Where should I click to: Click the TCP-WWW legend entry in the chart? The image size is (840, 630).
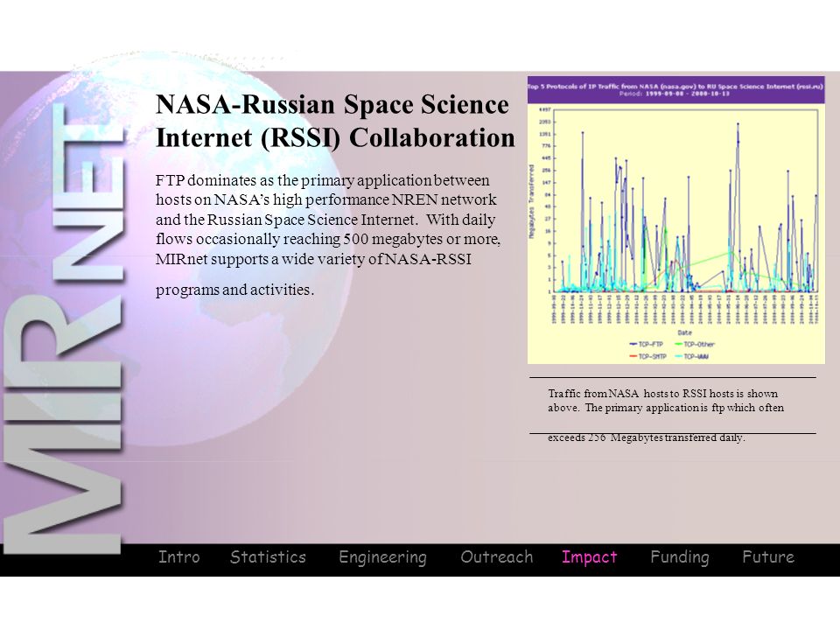pos(691,356)
